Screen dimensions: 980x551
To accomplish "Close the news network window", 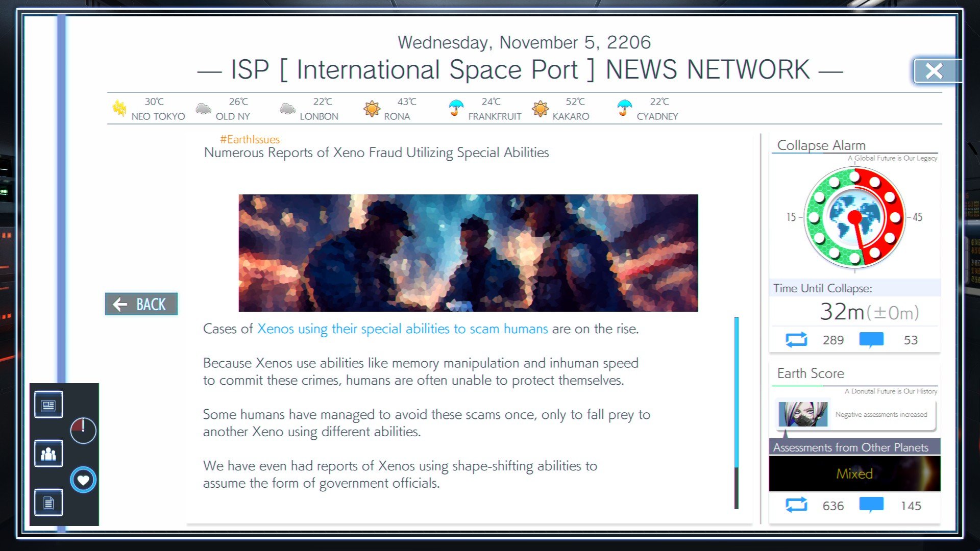I will 934,71.
